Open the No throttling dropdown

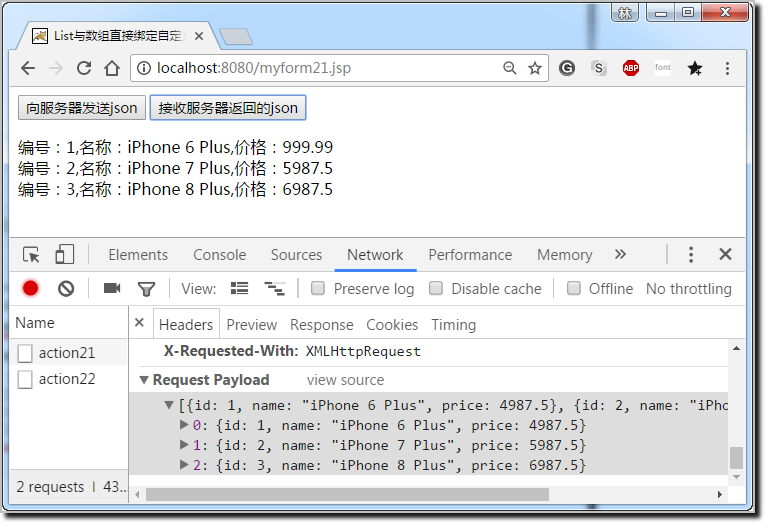(x=688, y=289)
